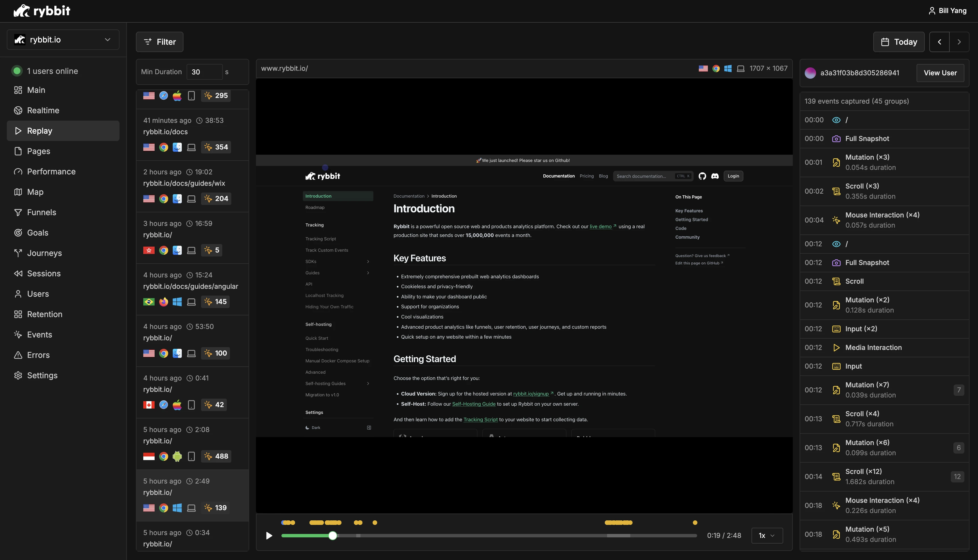The height and width of the screenshot is (560, 978).
Task: Expand Self-hosting Guides in docs sidebar
Action: [338, 383]
